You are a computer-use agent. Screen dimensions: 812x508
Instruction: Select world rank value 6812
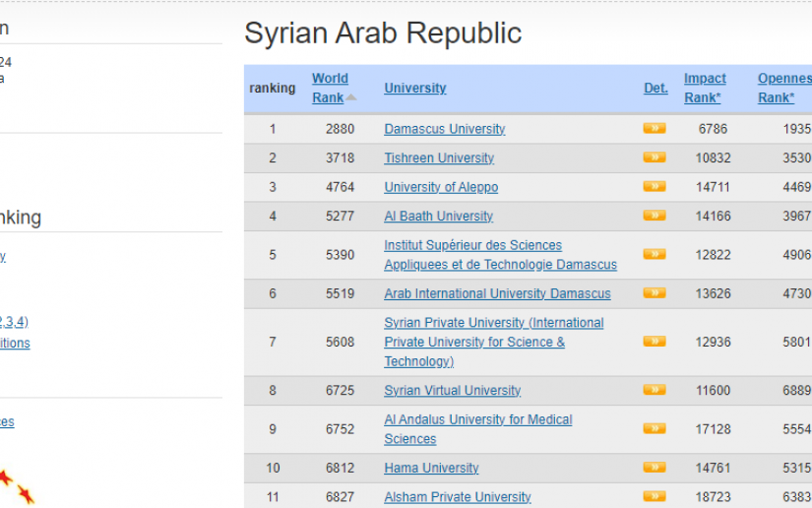pyautogui.click(x=340, y=468)
